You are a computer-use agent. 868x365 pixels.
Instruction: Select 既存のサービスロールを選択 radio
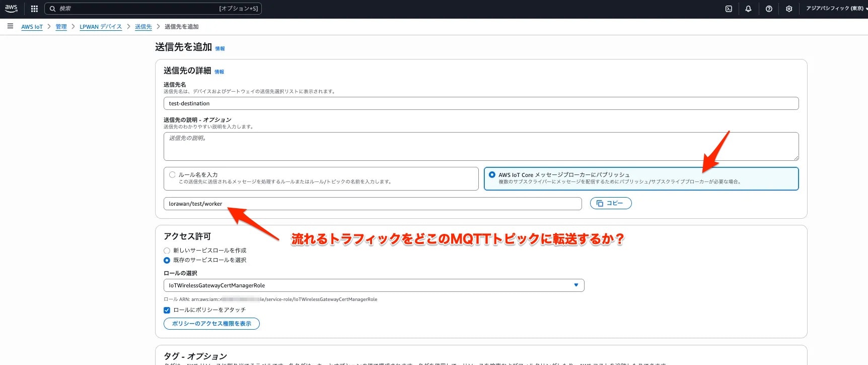[167, 260]
